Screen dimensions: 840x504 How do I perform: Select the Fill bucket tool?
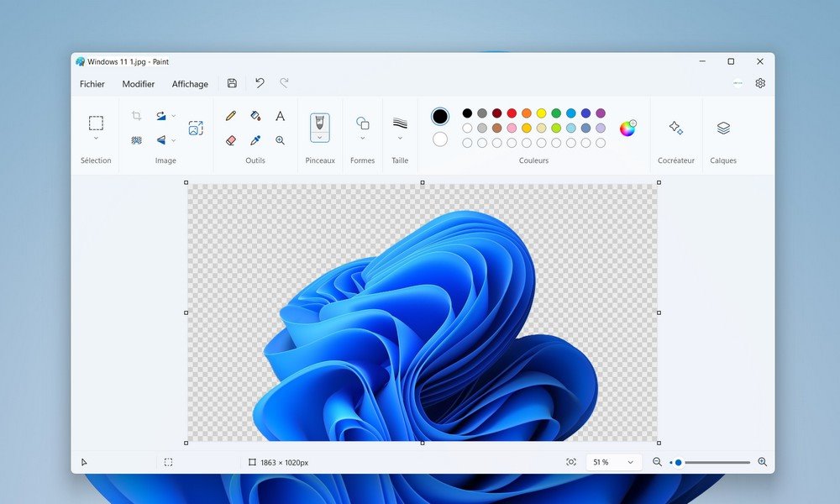pos(255,116)
